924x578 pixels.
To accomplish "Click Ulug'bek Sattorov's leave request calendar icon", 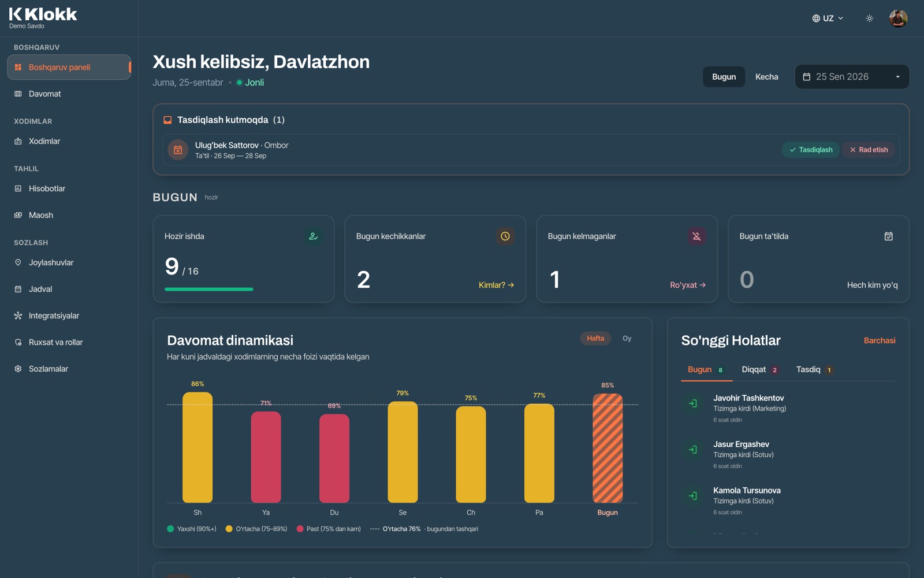I will tap(178, 150).
